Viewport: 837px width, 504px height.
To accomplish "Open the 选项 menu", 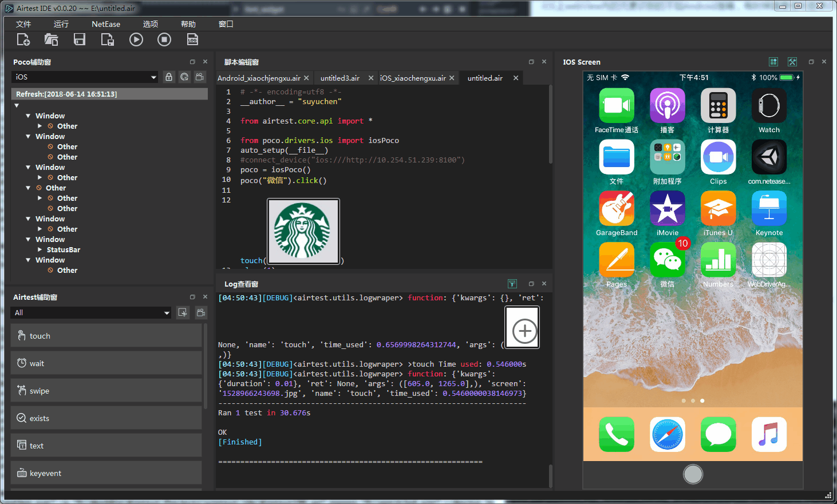I will pos(151,24).
